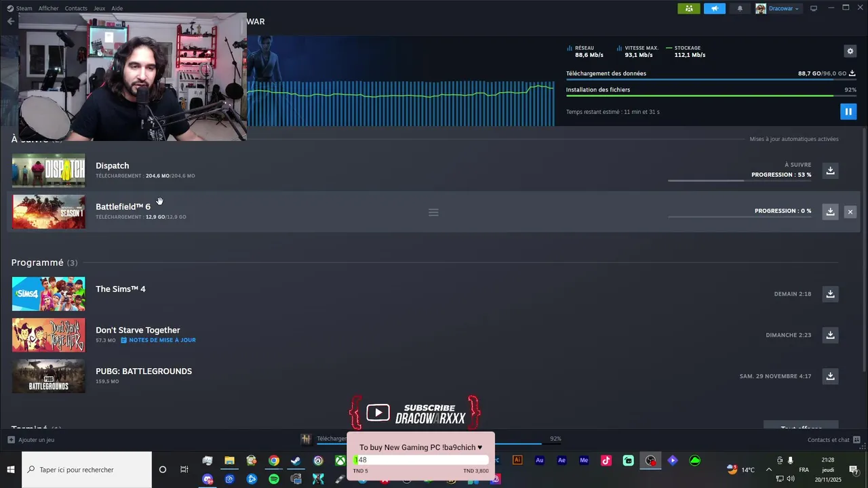This screenshot has height=488, width=868.
Task: Select The Sims 4 thumbnail
Action: point(49,293)
